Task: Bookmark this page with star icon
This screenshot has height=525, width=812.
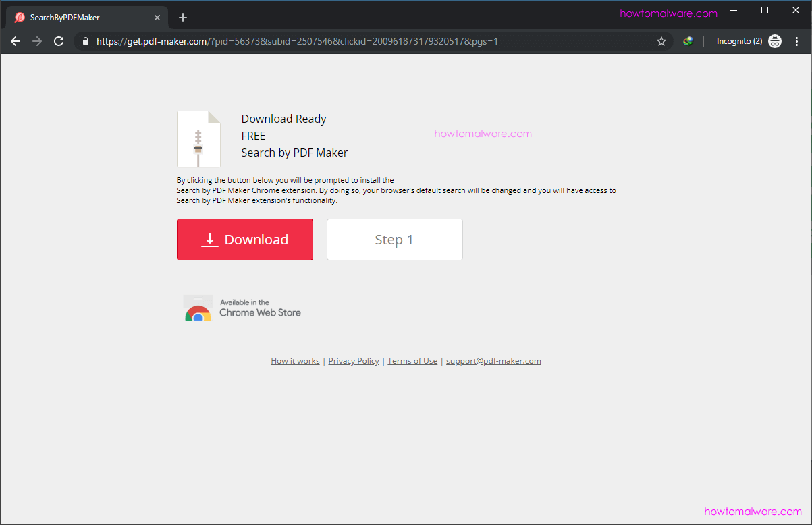Action: [661, 41]
